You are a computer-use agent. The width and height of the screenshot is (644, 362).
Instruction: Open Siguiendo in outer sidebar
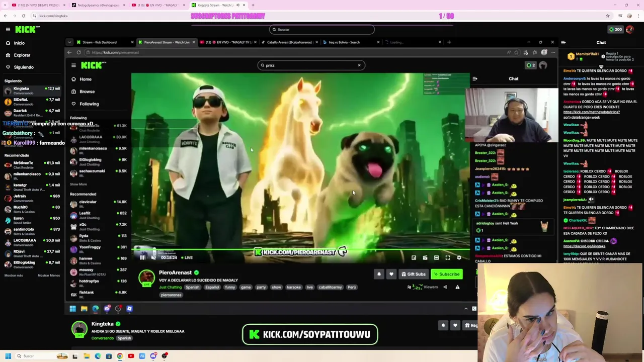tap(24, 67)
